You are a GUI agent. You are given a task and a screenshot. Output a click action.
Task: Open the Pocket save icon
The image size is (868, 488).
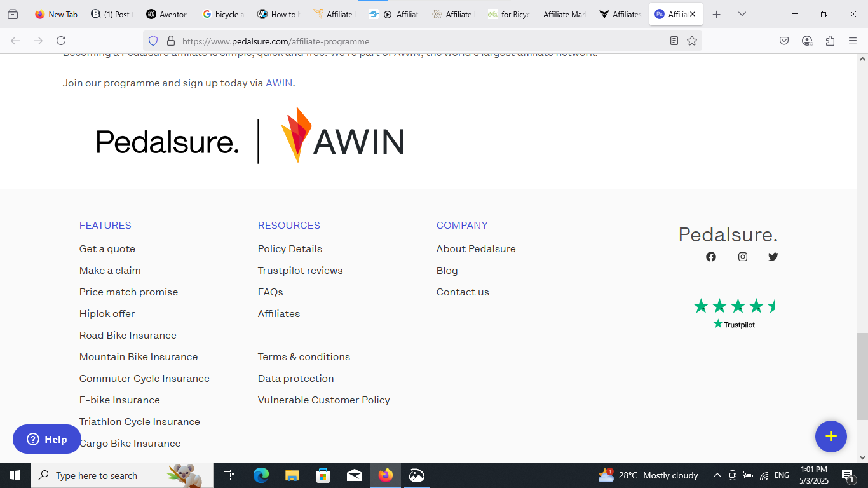pyautogui.click(x=784, y=41)
